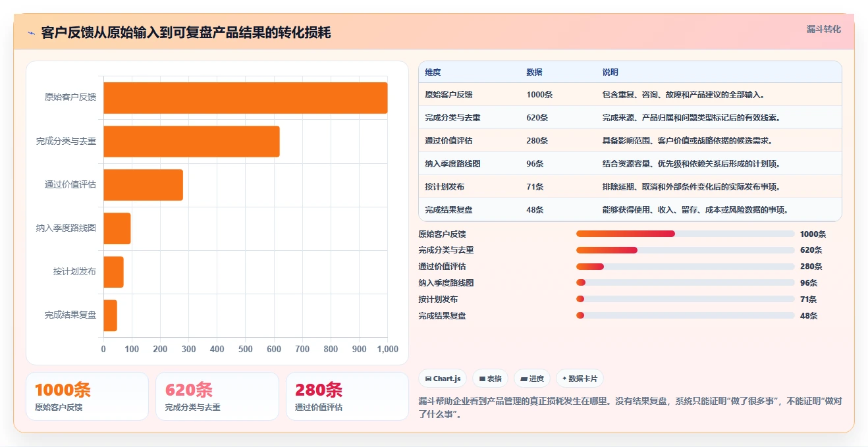
Task: Click the x-axis tick label 1,000
Action: (x=387, y=349)
